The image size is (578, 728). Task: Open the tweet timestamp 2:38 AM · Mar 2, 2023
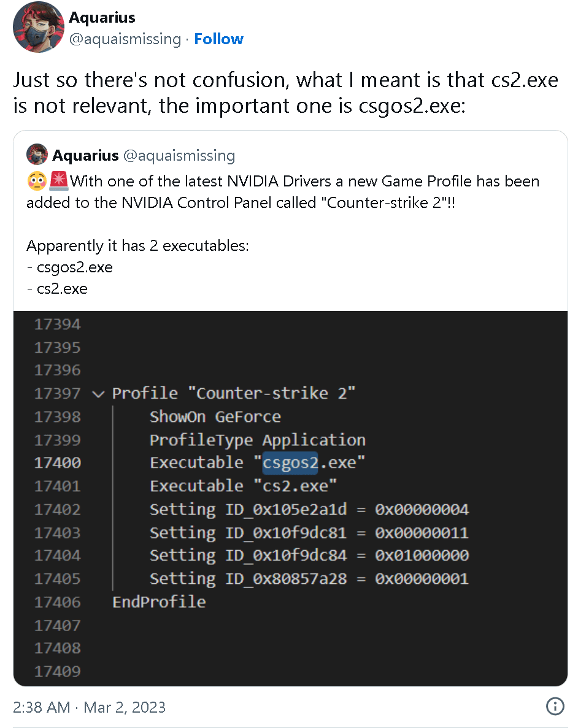(x=90, y=707)
